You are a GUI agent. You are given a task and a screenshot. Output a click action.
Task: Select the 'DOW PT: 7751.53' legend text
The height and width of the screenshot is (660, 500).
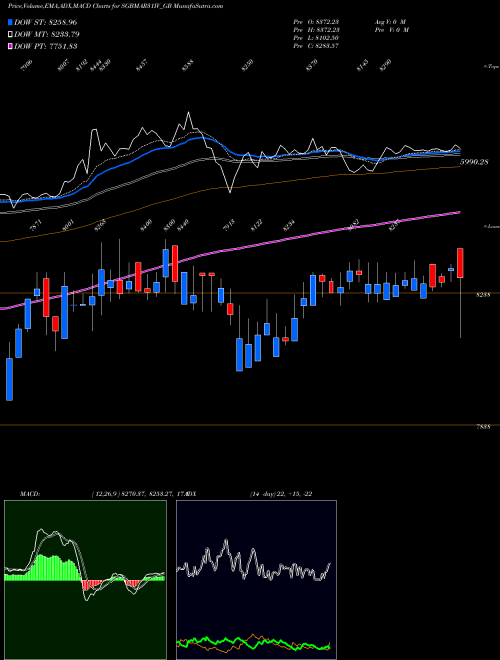[45, 46]
